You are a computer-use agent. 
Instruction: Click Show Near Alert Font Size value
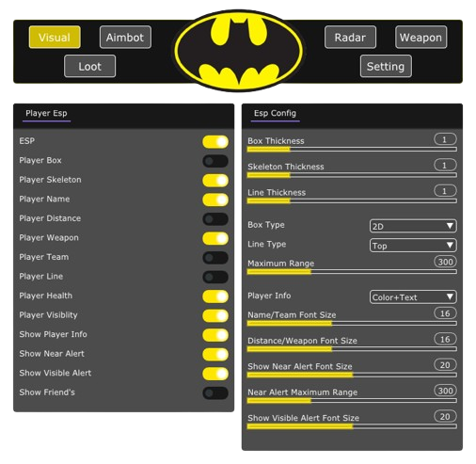click(x=445, y=364)
